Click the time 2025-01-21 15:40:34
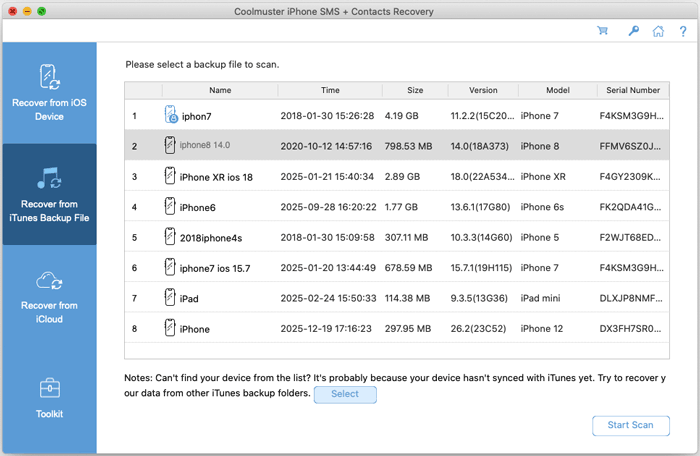The width and height of the screenshot is (700, 456). tap(327, 177)
